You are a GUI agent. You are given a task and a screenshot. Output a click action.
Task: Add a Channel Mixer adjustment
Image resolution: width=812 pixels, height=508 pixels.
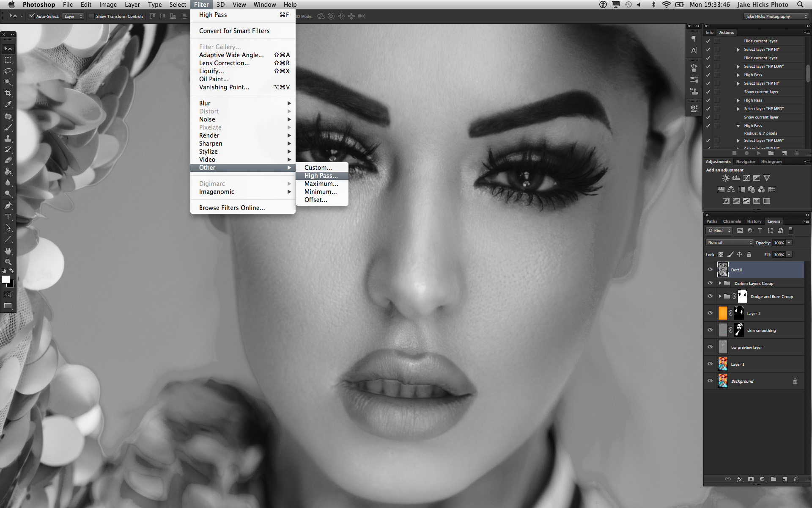coord(762,190)
